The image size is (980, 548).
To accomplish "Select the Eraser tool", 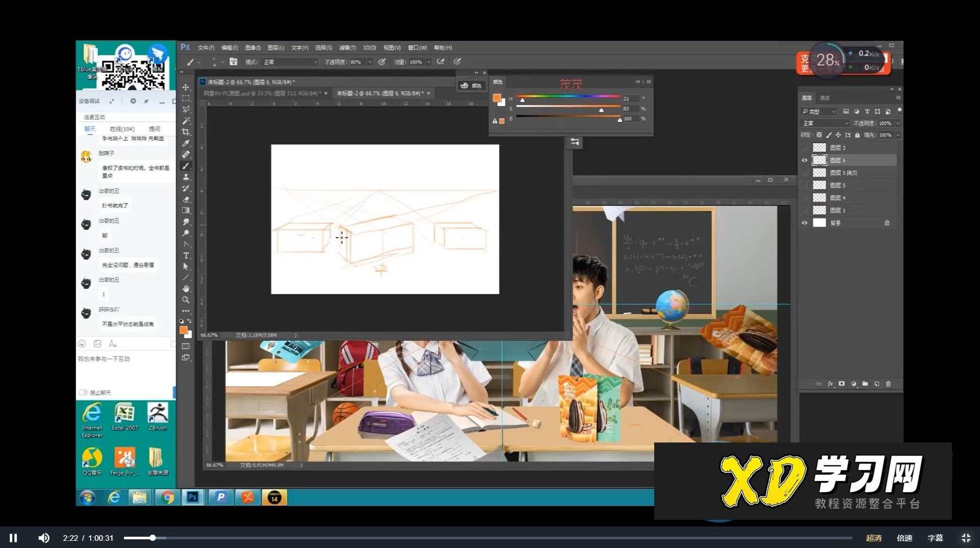I will (x=185, y=199).
